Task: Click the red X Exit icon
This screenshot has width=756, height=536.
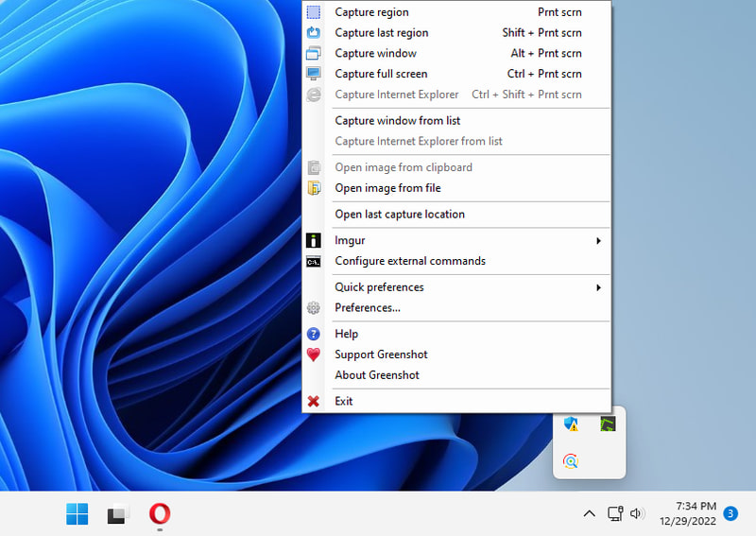Action: 314,402
